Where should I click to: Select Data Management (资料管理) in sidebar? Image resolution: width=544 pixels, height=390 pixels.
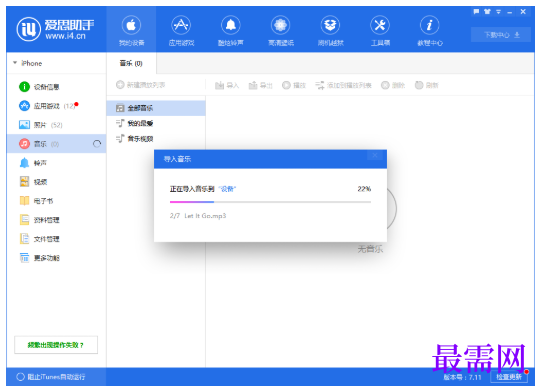point(56,220)
